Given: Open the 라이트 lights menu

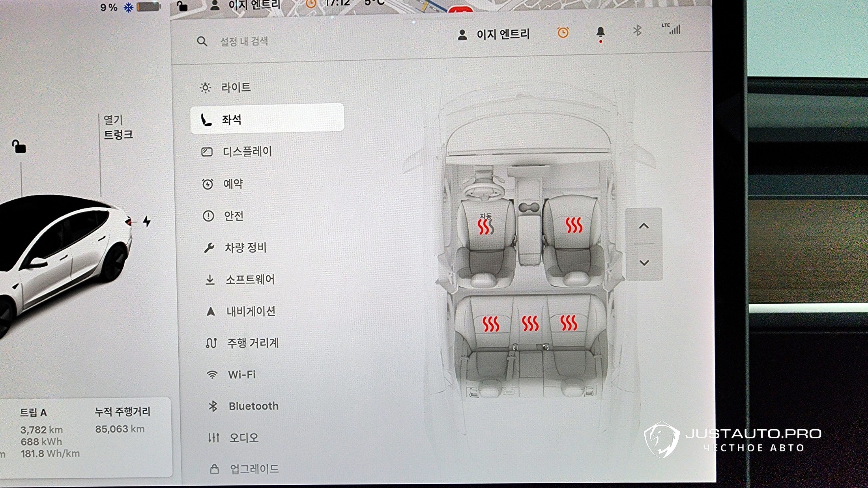Looking at the screenshot, I should (236, 87).
